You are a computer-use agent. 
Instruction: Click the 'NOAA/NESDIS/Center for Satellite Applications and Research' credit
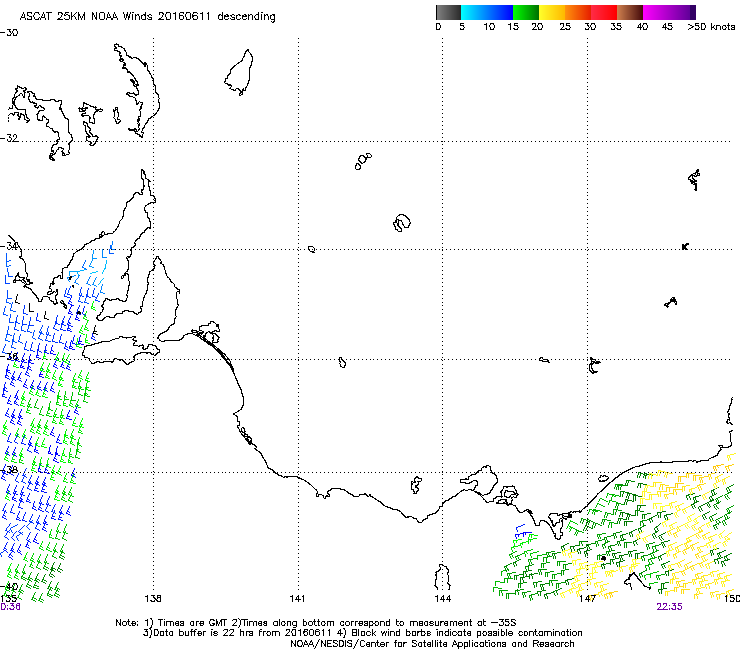pos(432,644)
